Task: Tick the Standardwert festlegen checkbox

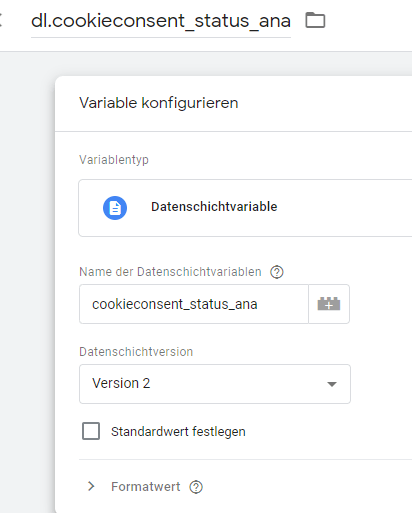Action: (x=91, y=431)
